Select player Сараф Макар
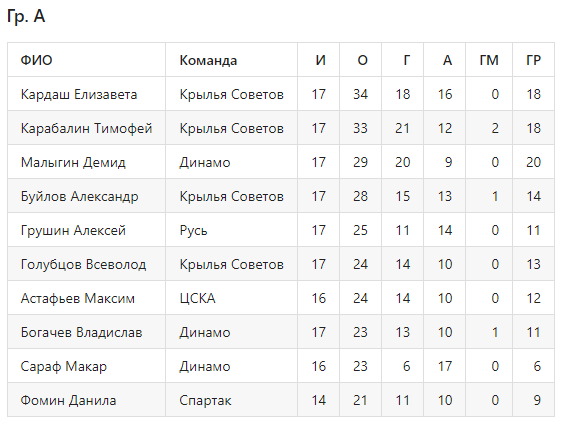The image size is (562, 426). [x=63, y=366]
